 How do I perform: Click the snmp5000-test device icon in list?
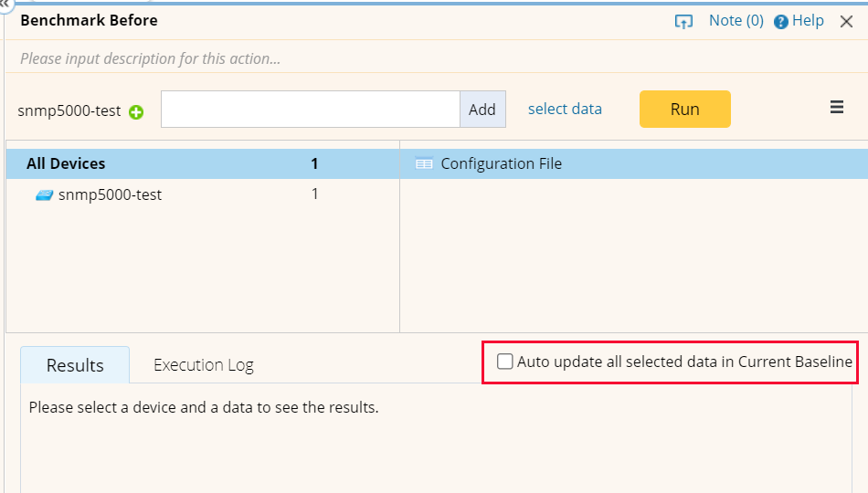coord(44,194)
